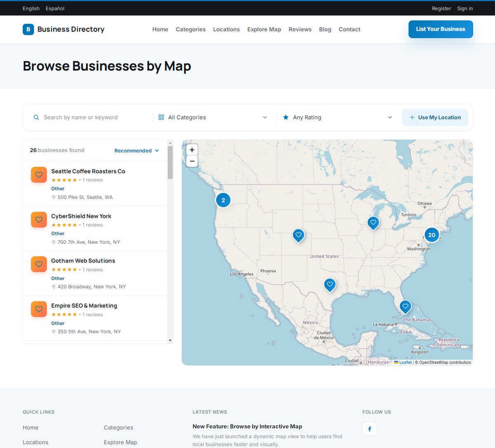Viewport: 495px width, 448px height.
Task: Click location pin icon beside 700 7th Ave
Action: coord(54,242)
